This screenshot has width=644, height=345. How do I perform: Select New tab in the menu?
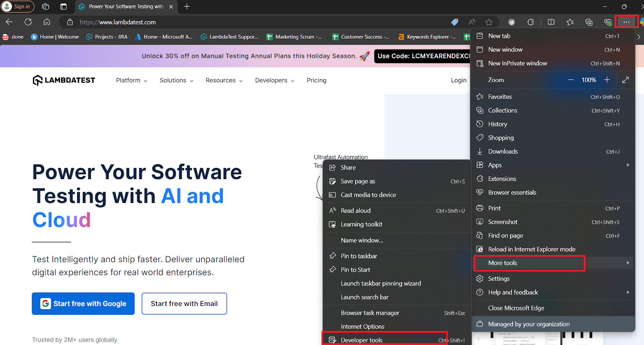[x=553, y=36]
